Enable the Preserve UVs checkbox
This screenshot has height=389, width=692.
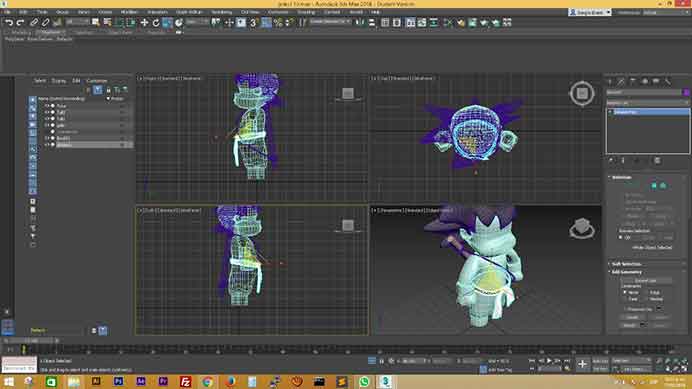click(637, 309)
